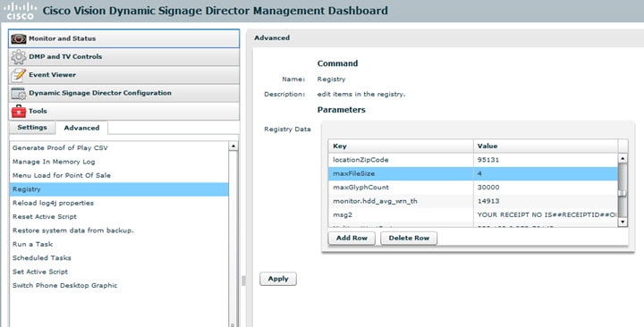
Task: Select Scheduled Tasks command
Action: point(119,257)
